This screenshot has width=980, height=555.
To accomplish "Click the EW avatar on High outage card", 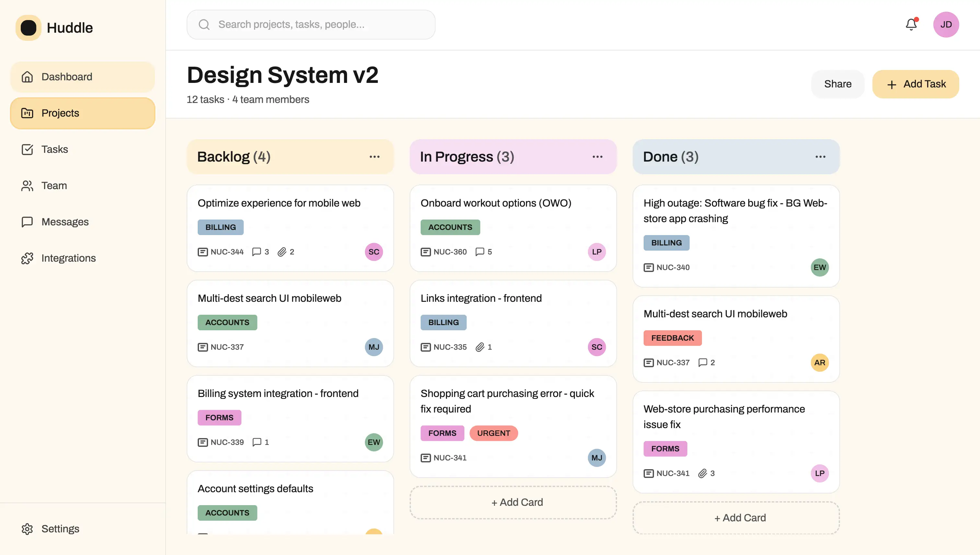I will pos(819,267).
